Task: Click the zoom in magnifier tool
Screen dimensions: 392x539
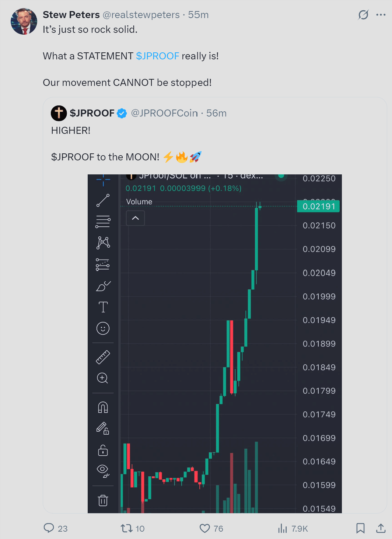Action: [x=103, y=378]
